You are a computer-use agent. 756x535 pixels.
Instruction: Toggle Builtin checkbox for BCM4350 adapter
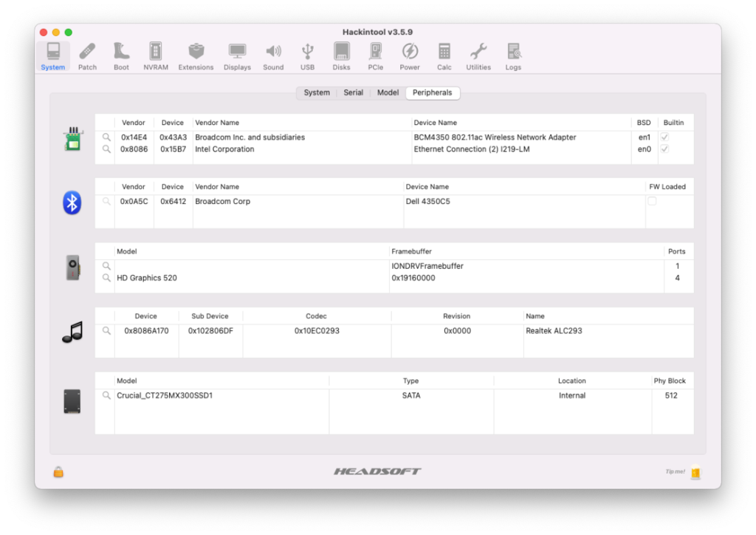pyautogui.click(x=664, y=137)
